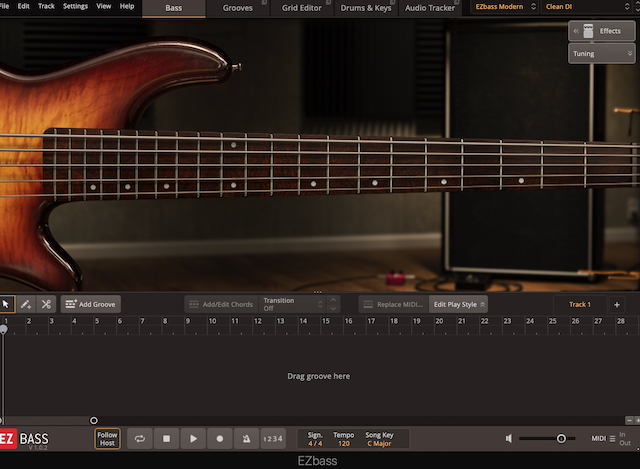Open Add/Edit Chords
Screen dimensions: 640x469
(222, 305)
